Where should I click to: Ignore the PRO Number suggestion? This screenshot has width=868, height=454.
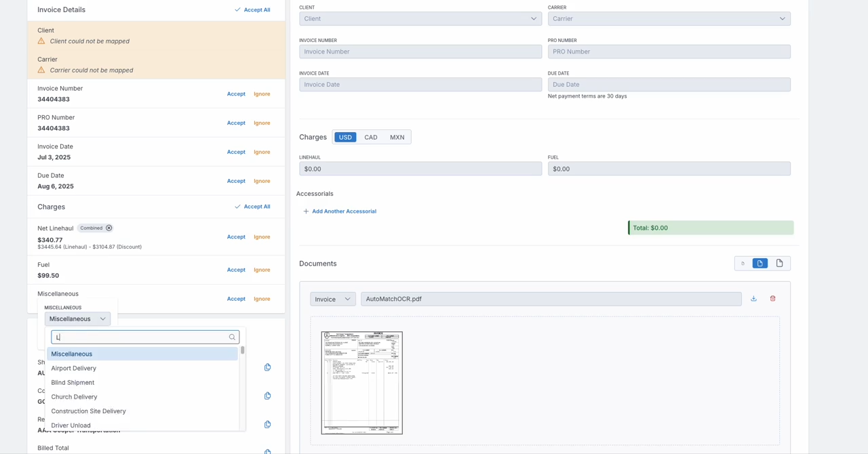click(x=262, y=123)
